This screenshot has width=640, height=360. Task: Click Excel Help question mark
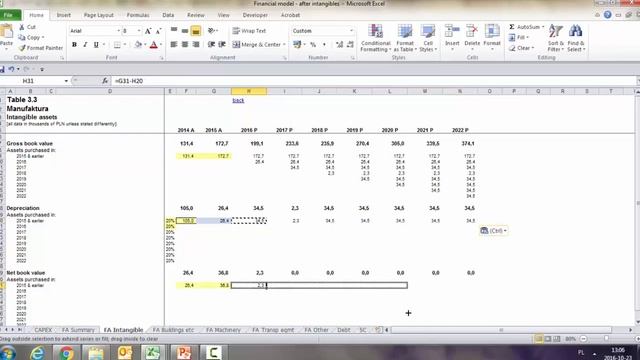pyautogui.click(x=608, y=15)
